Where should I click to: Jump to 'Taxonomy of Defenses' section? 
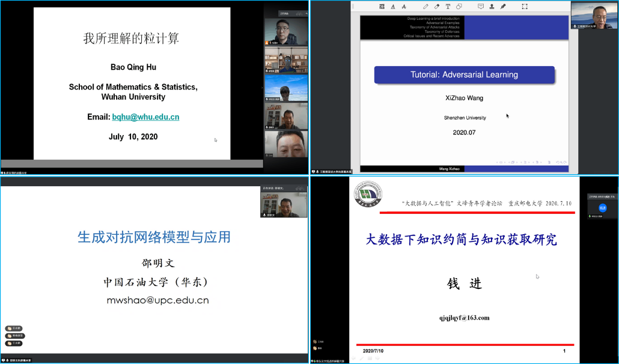coord(442,32)
